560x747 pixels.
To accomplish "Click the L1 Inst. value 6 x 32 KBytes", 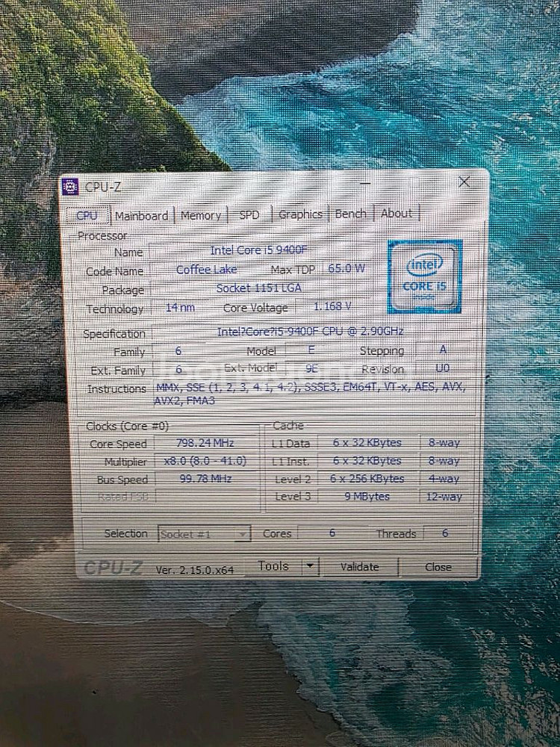I will pos(367,461).
